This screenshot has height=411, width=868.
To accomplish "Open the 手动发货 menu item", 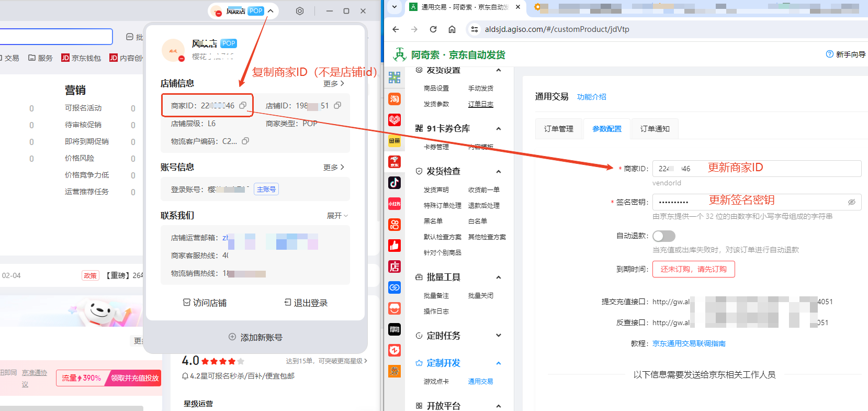I will [x=480, y=88].
